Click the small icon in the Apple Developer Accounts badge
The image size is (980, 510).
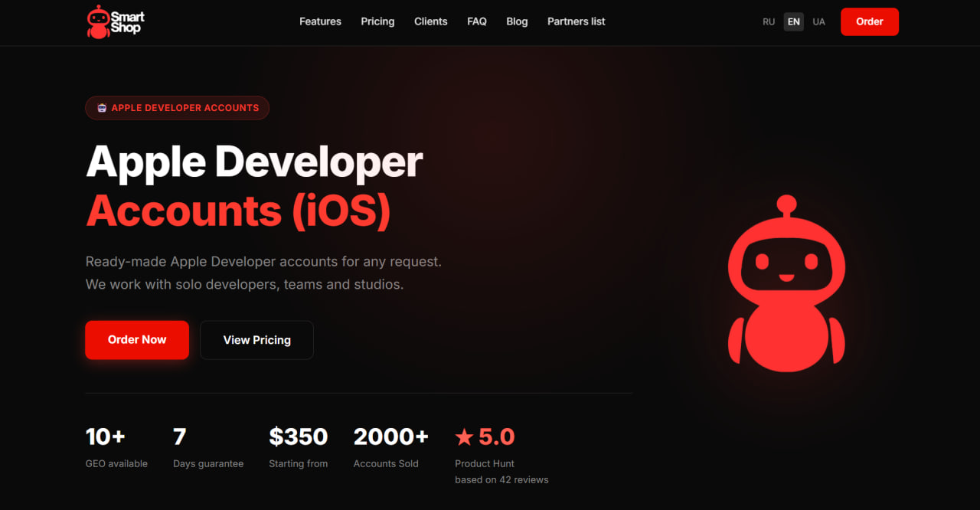tap(102, 108)
